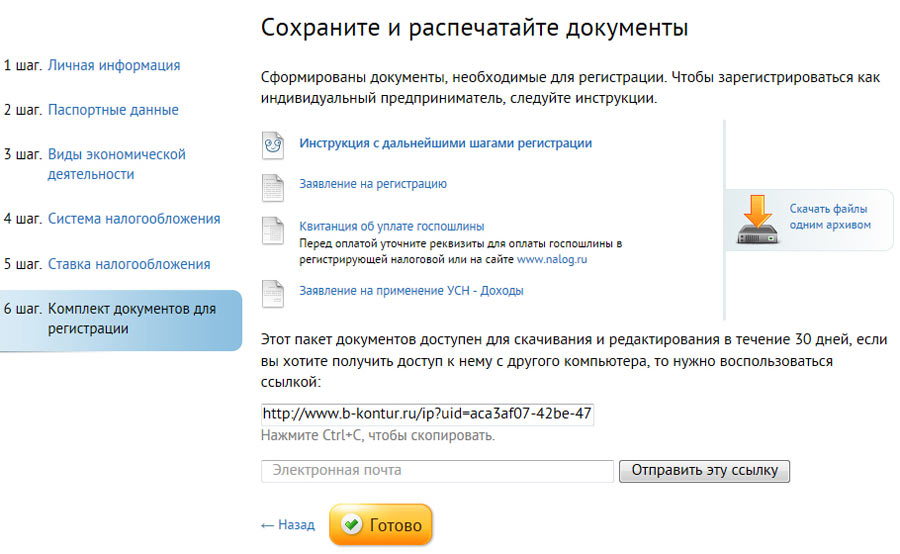Click the download archive drive icon
The width and height of the screenshot is (900, 554).
pyautogui.click(x=757, y=220)
